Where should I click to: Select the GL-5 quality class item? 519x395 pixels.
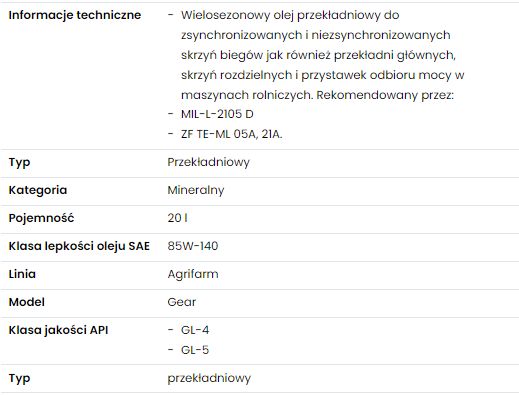coord(195,350)
